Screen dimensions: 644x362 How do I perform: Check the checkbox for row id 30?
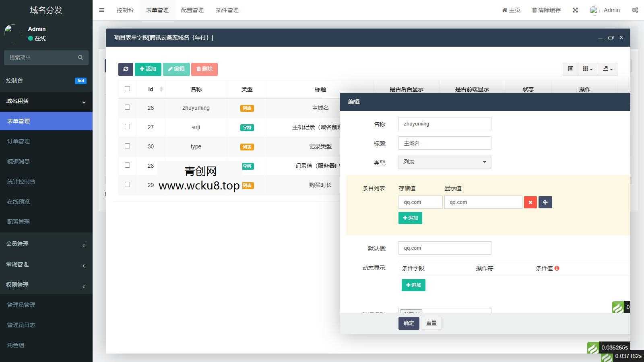tap(128, 146)
